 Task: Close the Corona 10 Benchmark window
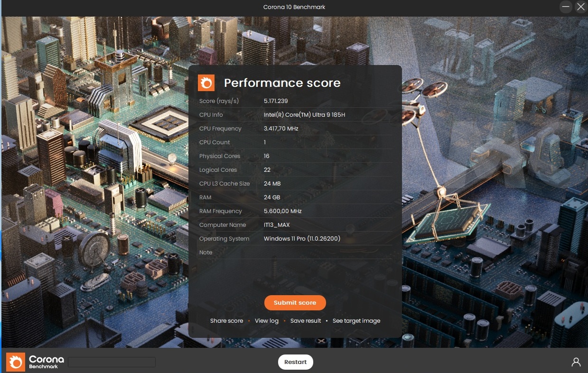tap(580, 7)
